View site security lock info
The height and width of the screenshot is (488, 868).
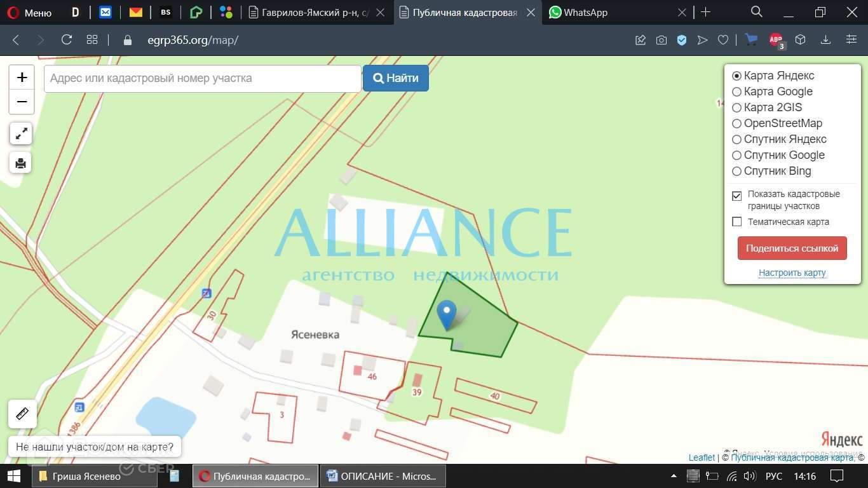point(128,40)
